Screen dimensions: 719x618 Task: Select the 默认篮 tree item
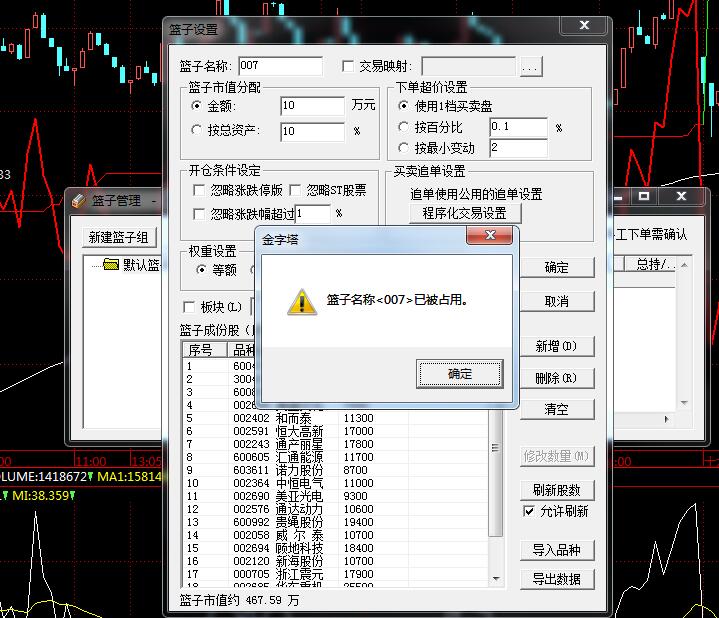[x=140, y=265]
